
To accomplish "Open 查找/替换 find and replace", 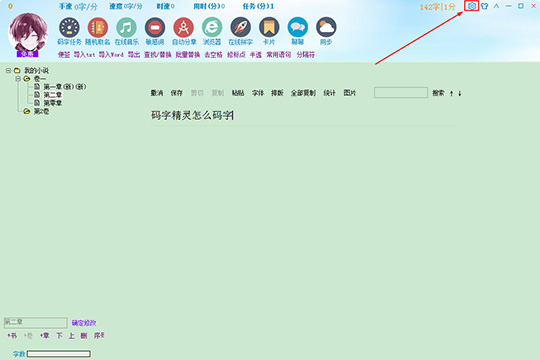I will tap(158, 55).
